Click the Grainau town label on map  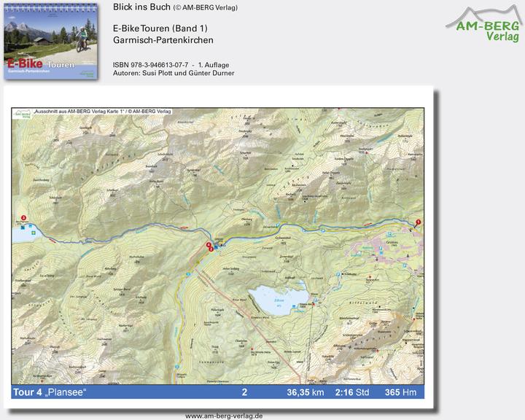click(x=391, y=242)
